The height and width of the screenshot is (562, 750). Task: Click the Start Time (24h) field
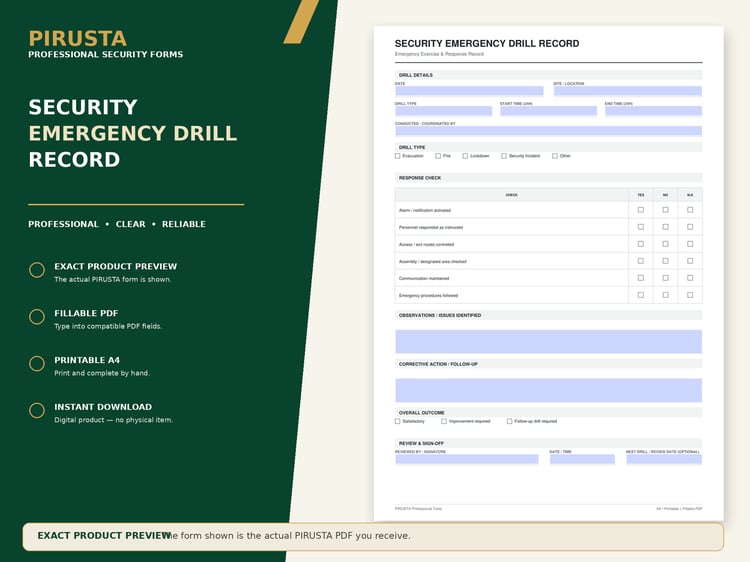[x=549, y=111]
